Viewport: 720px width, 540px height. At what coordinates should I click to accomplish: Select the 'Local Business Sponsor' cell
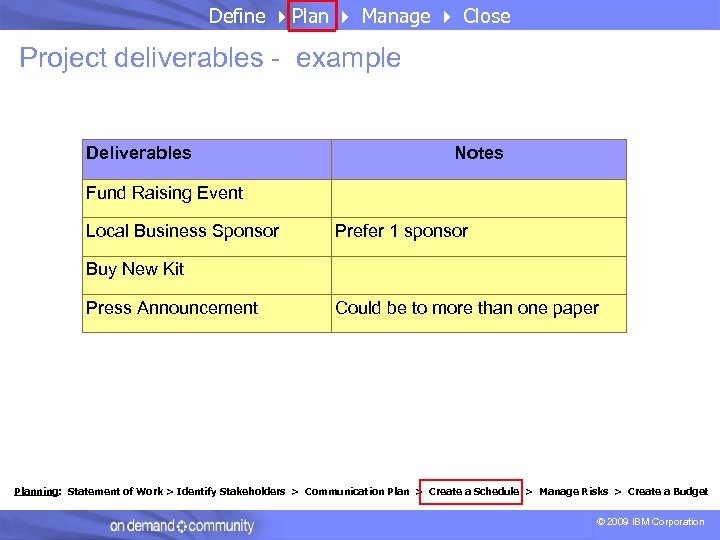[207, 237]
